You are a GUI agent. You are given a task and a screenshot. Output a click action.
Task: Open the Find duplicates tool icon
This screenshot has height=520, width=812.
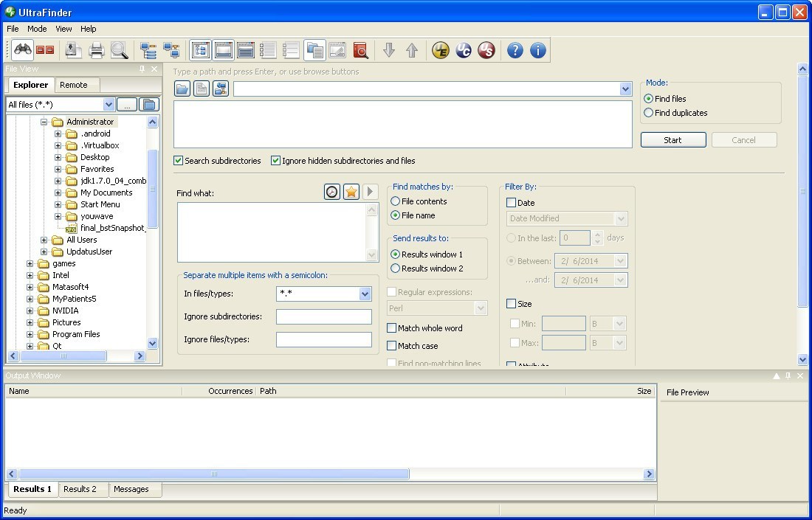pyautogui.click(x=44, y=49)
